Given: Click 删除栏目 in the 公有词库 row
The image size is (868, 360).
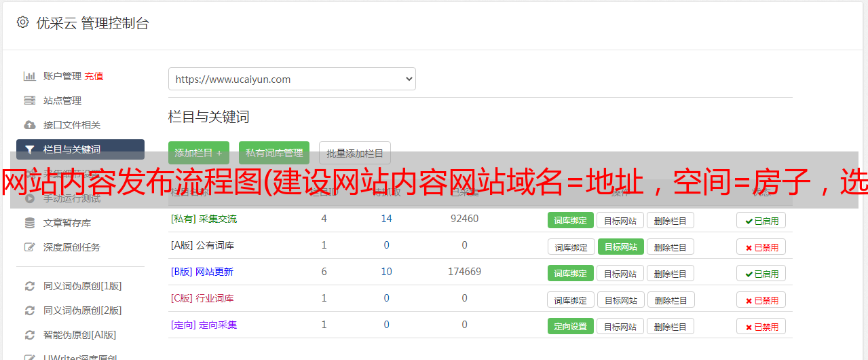Looking at the screenshot, I should pyautogui.click(x=670, y=247).
